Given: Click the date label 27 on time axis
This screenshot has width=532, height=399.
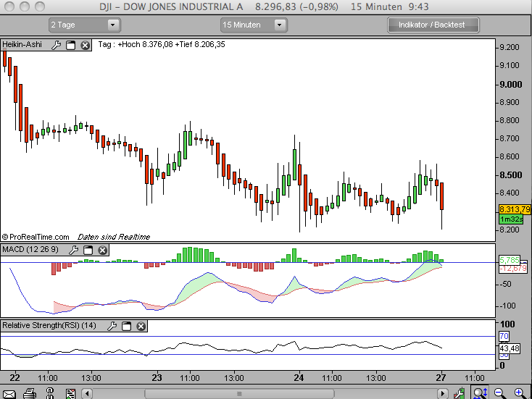Looking at the screenshot, I should click(x=441, y=378).
